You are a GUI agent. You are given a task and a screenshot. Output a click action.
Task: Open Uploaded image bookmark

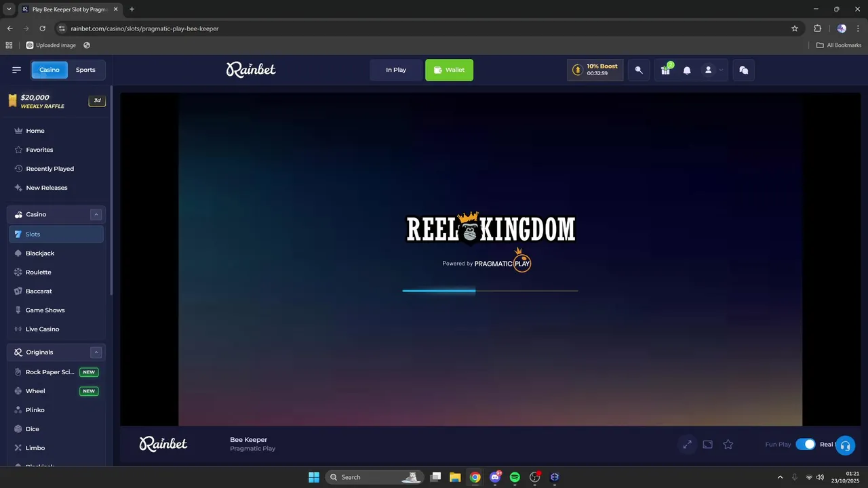pos(51,45)
